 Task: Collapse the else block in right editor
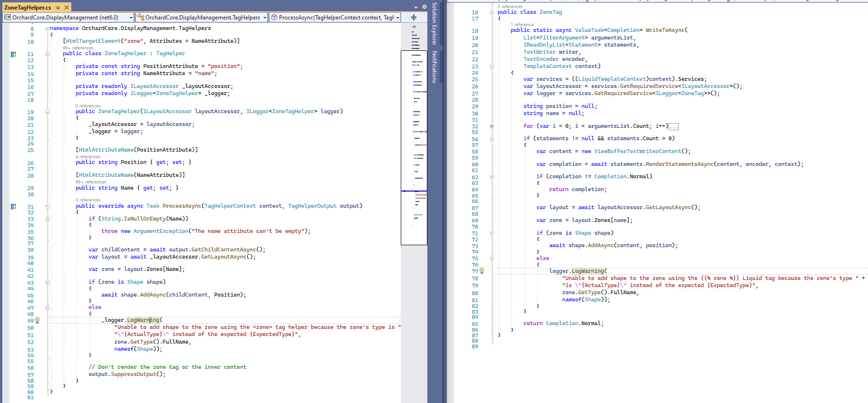492,259
